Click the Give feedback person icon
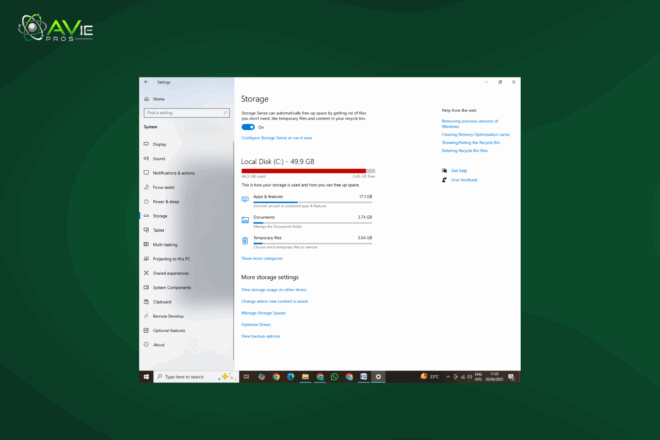This screenshot has height=440, width=660. (x=444, y=180)
